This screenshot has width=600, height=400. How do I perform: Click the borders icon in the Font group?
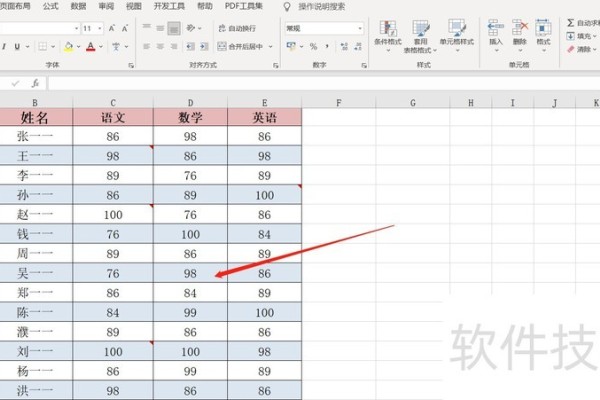click(42, 47)
